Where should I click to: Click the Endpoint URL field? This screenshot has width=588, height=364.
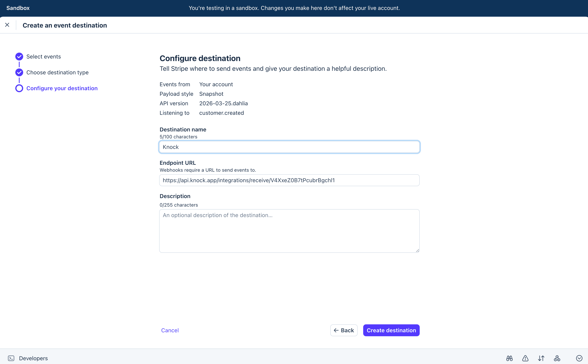pyautogui.click(x=289, y=180)
